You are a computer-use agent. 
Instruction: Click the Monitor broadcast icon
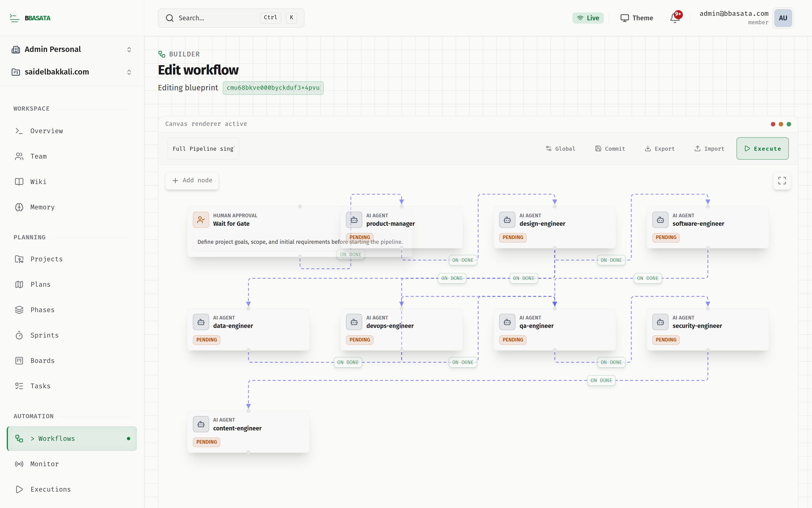19,464
